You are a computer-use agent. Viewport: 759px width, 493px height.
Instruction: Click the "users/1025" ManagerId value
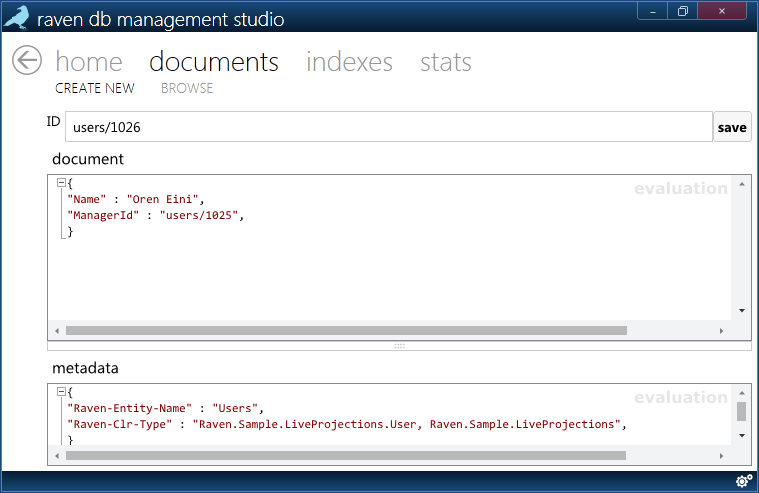click(x=199, y=215)
